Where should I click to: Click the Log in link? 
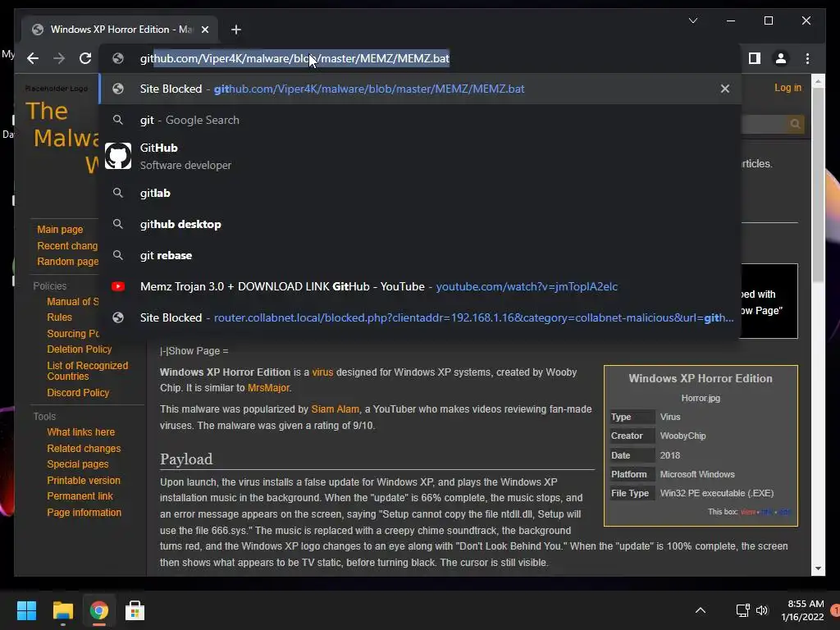(787, 87)
